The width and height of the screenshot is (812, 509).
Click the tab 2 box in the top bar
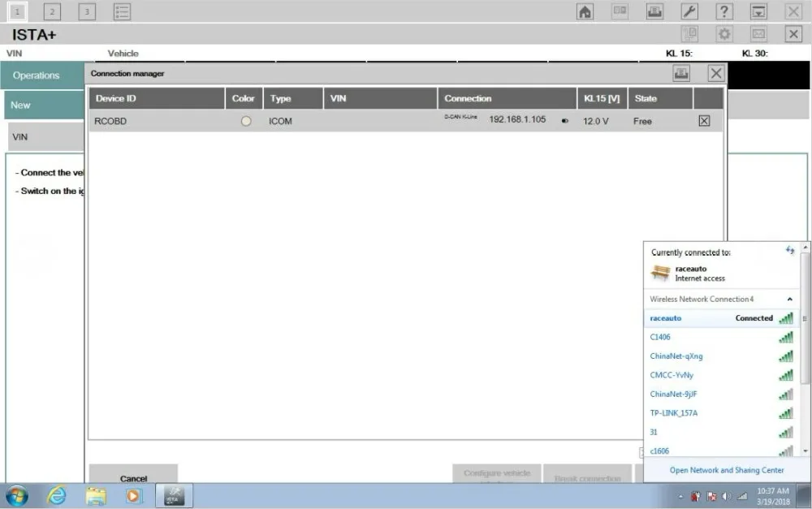(x=52, y=11)
